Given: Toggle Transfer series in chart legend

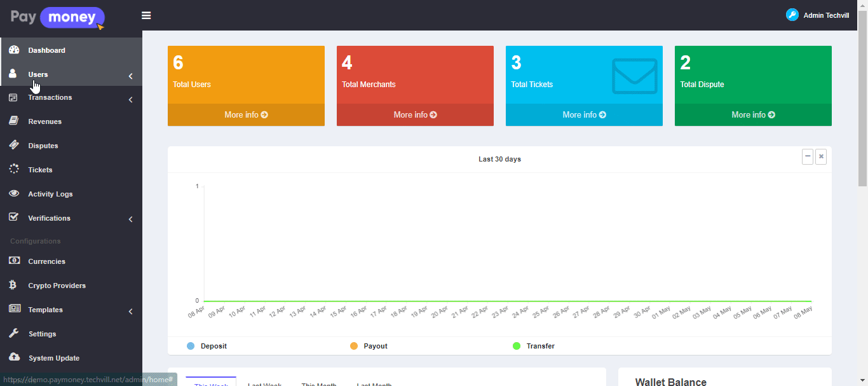Looking at the screenshot, I should [517, 346].
